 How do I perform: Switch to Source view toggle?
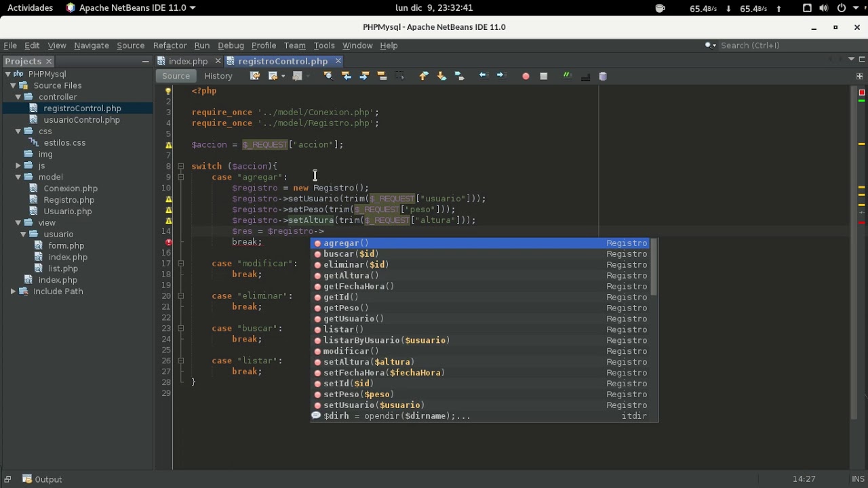coord(176,76)
